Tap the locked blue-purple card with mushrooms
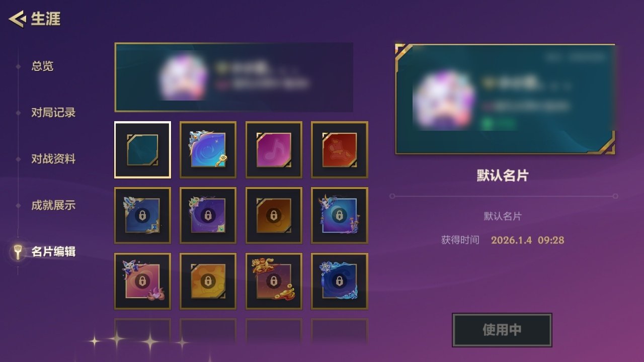644x362 pixels. [x=340, y=215]
